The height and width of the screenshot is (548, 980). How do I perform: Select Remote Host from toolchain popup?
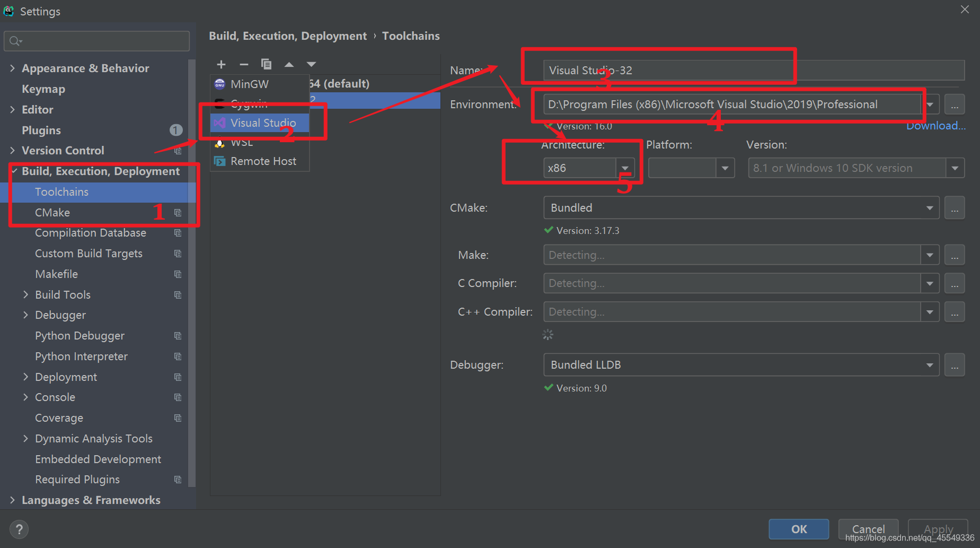pyautogui.click(x=260, y=161)
